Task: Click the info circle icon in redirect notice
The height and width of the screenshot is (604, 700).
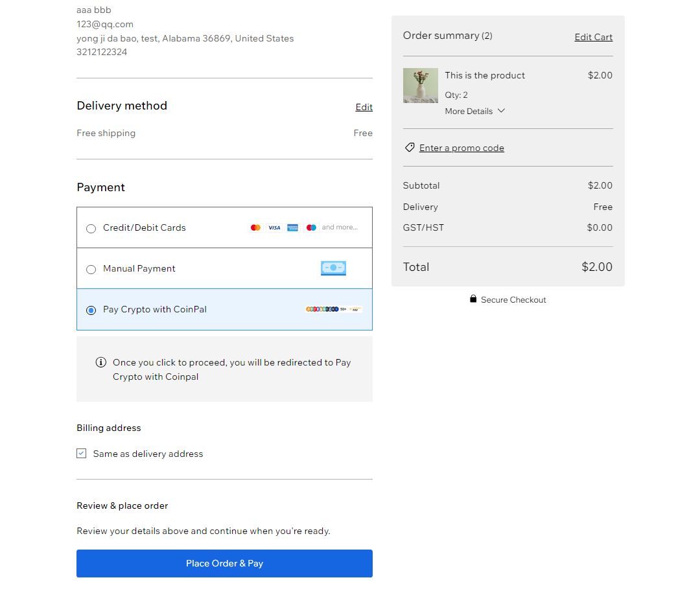Action: click(x=101, y=362)
